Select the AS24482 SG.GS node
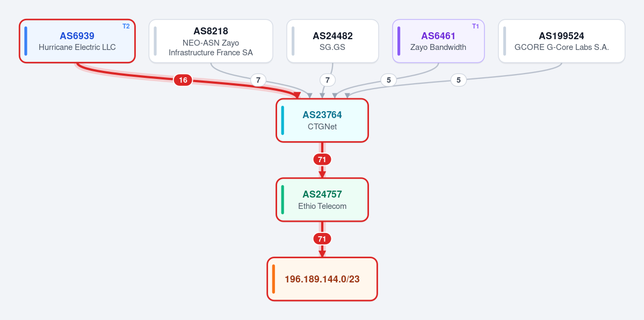The height and width of the screenshot is (320, 644). coord(332,41)
